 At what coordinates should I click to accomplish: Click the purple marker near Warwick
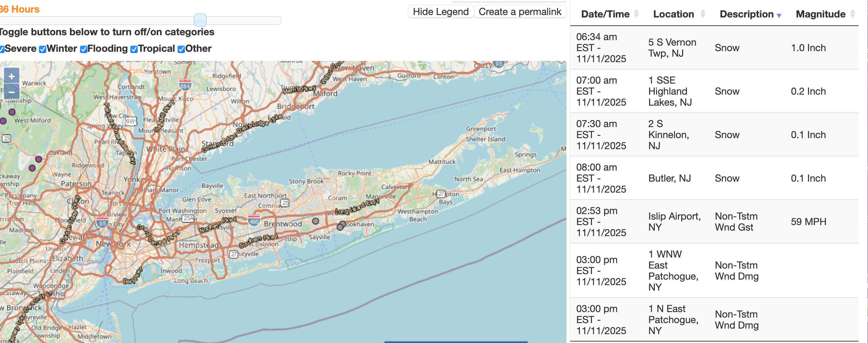pyautogui.click(x=12, y=112)
